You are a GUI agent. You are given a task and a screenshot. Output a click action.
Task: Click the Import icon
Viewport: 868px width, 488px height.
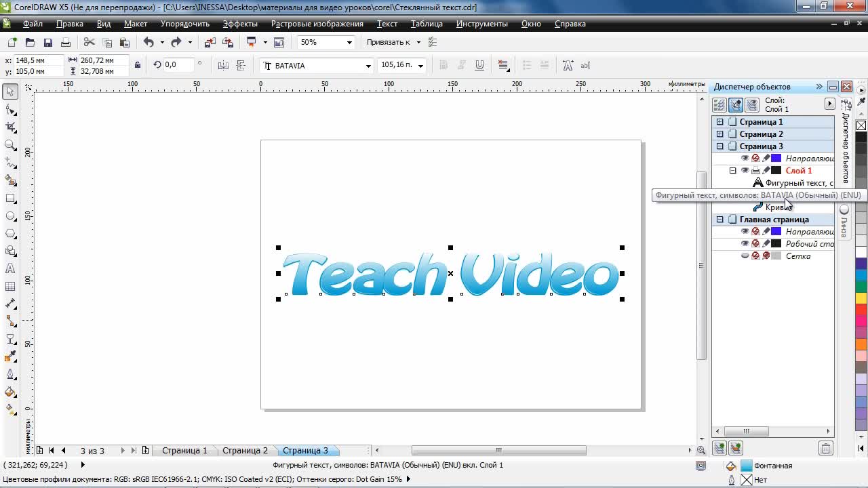pyautogui.click(x=210, y=42)
